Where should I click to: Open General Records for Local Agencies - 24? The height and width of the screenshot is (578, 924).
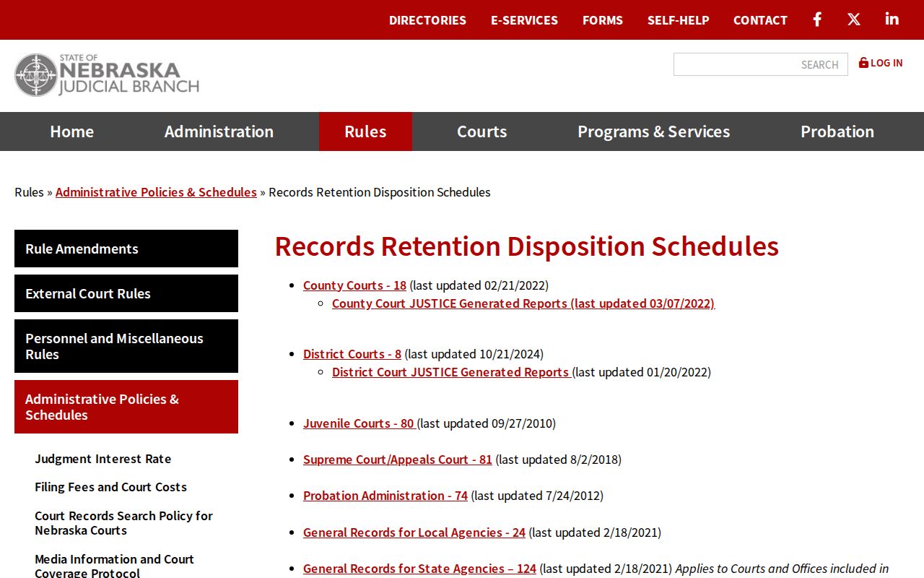(414, 532)
